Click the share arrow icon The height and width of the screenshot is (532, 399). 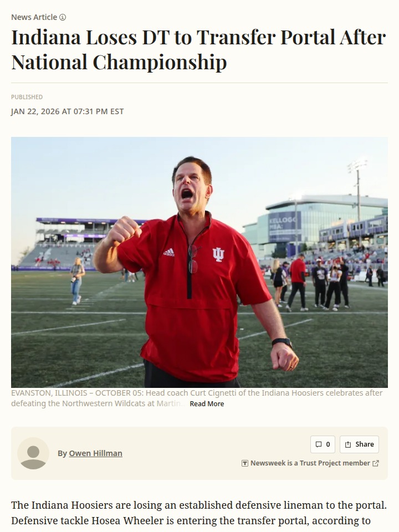point(348,444)
